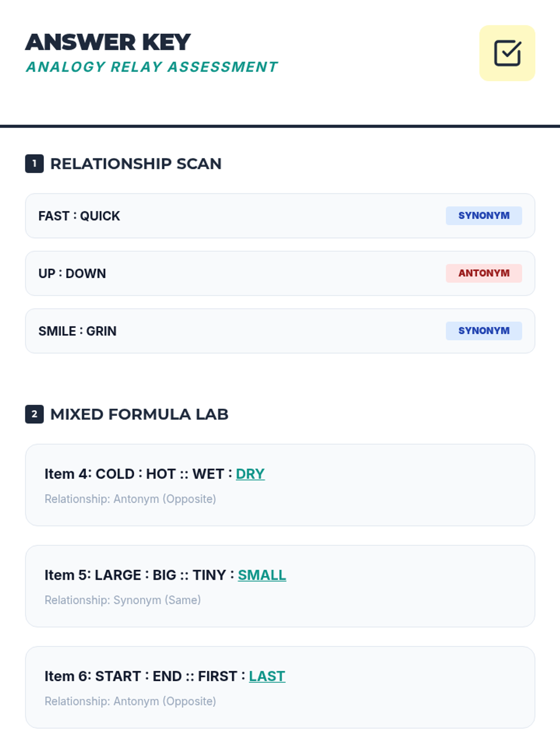Screen dimensions: 560x747
Task: Select the SYNONYM tag for FAST : QUICK
Action: 484,216
